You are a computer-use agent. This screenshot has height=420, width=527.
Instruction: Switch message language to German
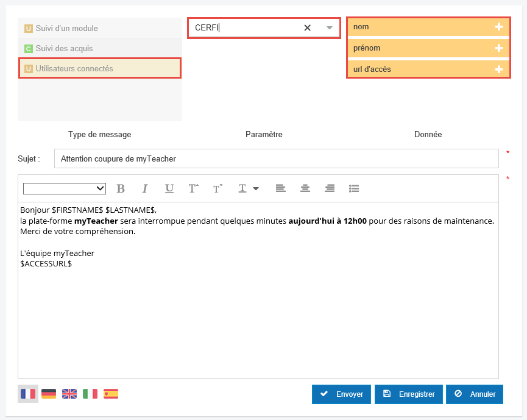(49, 394)
